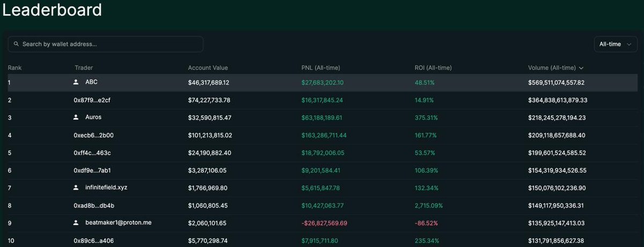Click the search magnifier icon
Screen dimensions: 644x247
click(17, 44)
